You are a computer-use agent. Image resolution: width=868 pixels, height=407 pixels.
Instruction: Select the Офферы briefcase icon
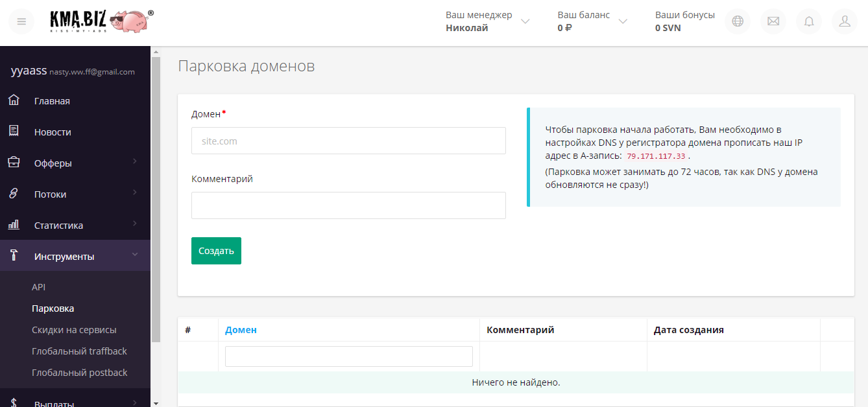pos(14,163)
